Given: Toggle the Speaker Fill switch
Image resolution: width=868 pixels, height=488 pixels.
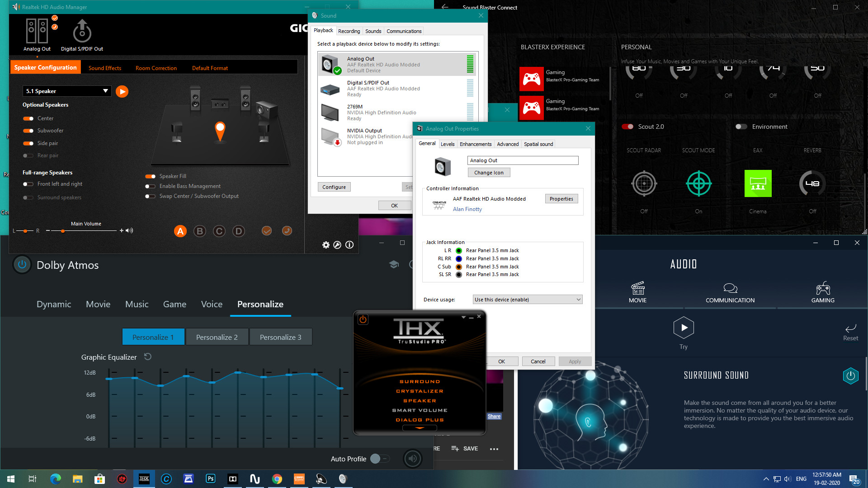Looking at the screenshot, I should coord(150,176).
